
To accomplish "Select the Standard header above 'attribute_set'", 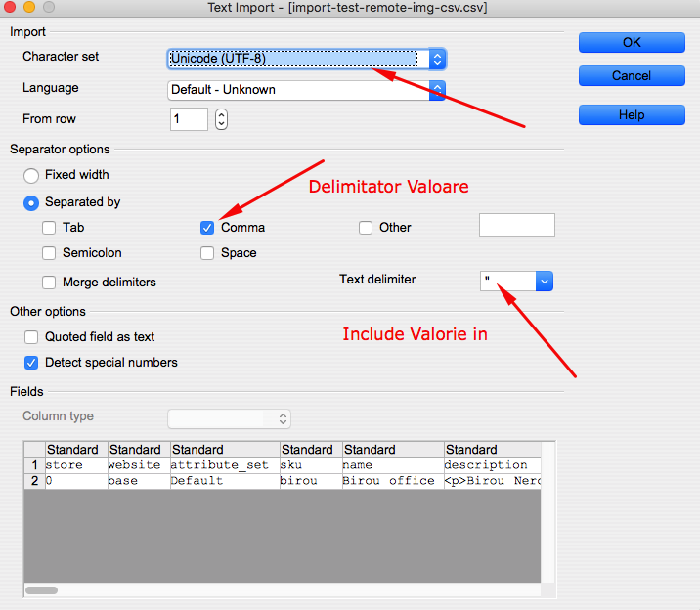I will pyautogui.click(x=225, y=450).
